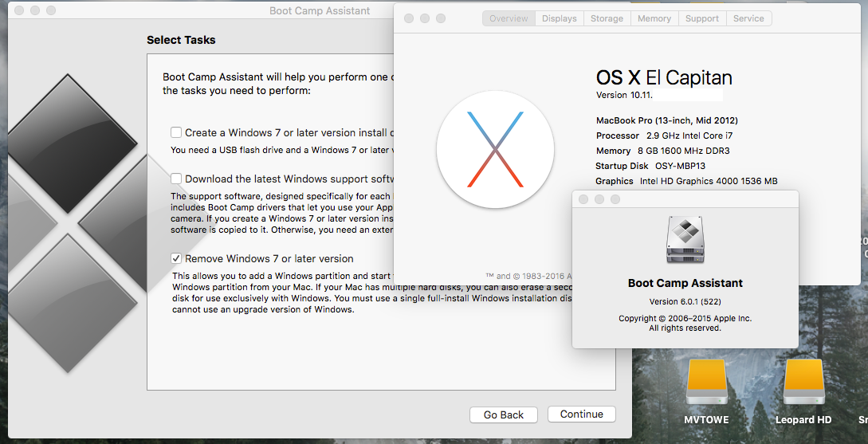Screen dimensions: 868x444
Task: Select the Leopard HD drive on desktop
Action: click(x=803, y=391)
